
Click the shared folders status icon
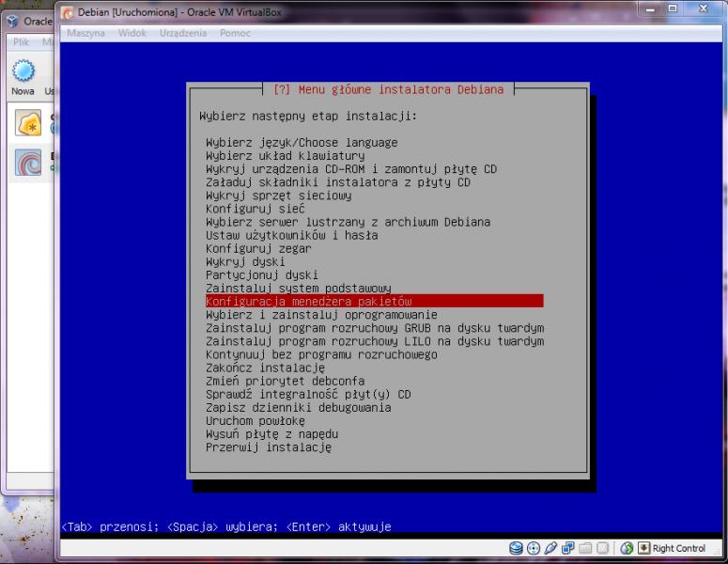[586, 548]
